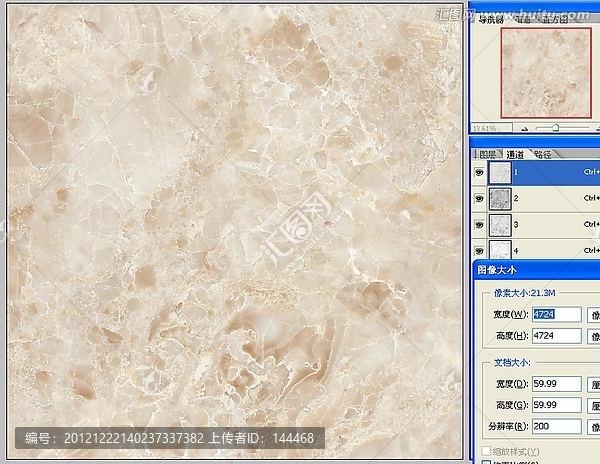Screen dimensions: 600x464
Task: Select channel 4 thumbnail
Action: tap(500, 249)
